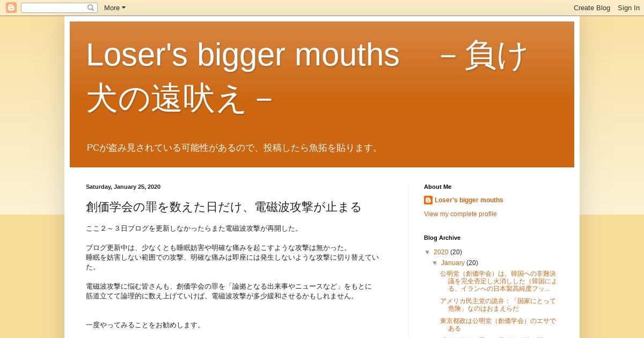
Task: Collapse the January archive month triangle
Action: [435, 263]
